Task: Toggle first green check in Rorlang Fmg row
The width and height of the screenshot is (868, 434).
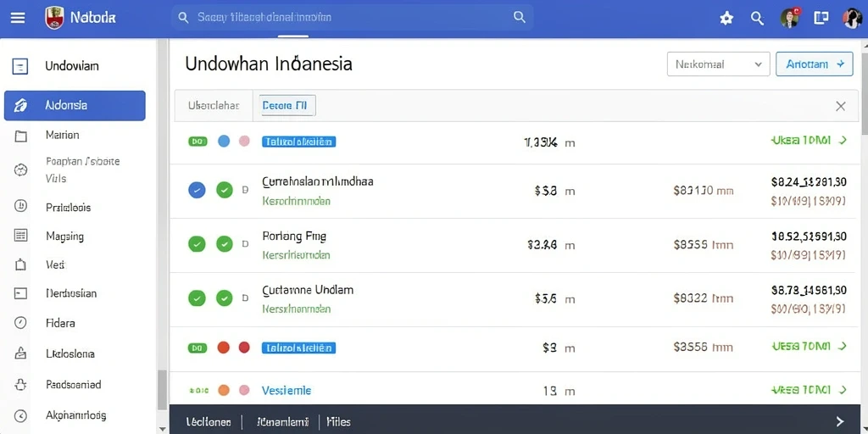Action: click(x=197, y=244)
